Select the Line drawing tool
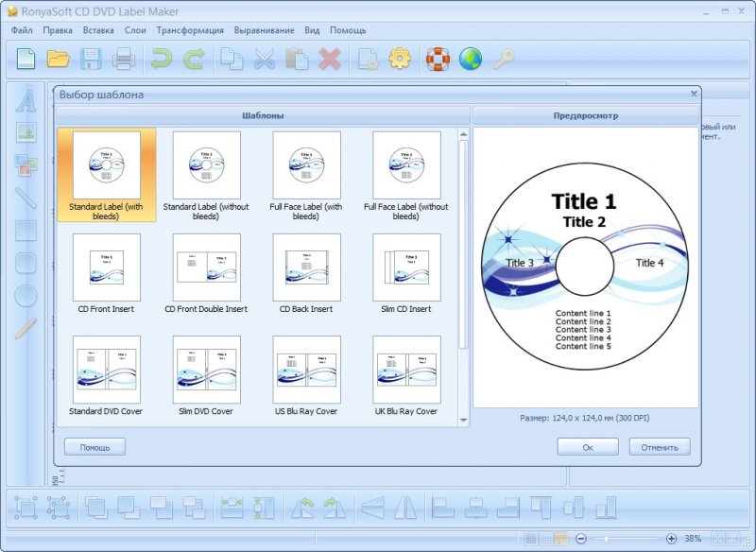 coord(26,198)
